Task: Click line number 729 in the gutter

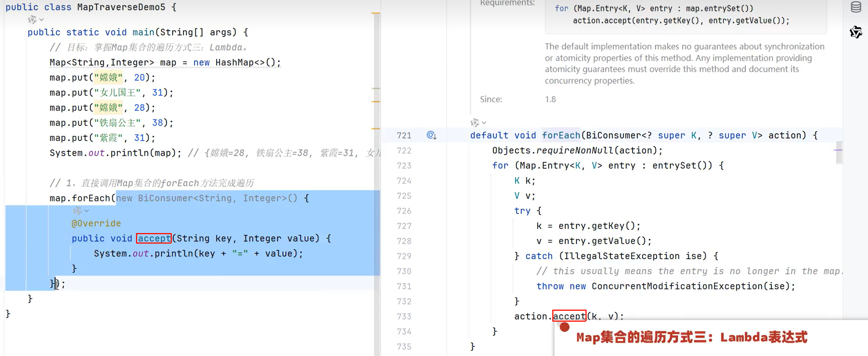Action: tap(404, 256)
